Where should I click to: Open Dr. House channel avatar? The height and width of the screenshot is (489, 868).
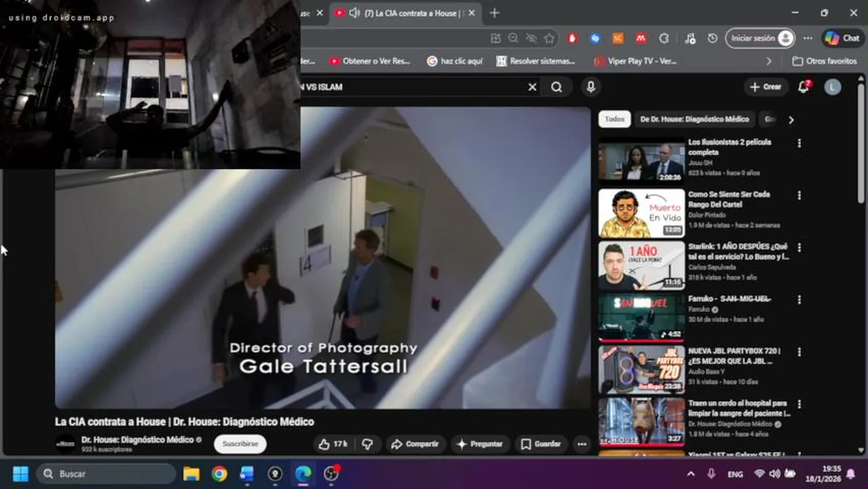point(65,443)
